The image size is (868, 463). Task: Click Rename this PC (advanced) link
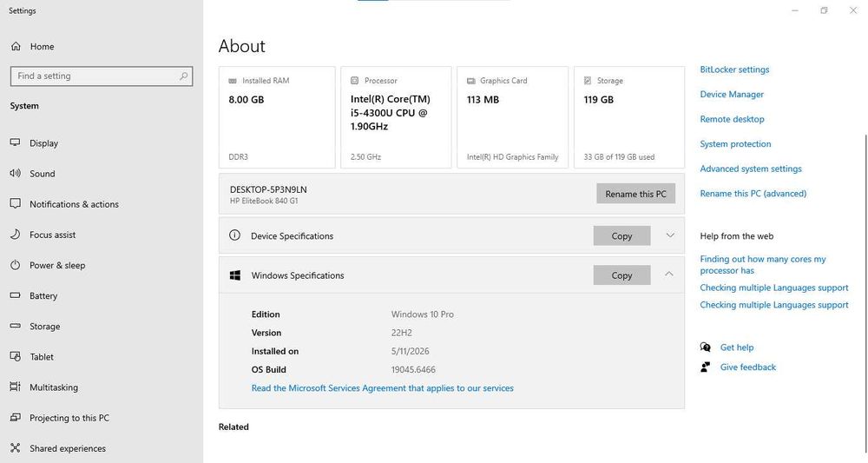click(753, 194)
